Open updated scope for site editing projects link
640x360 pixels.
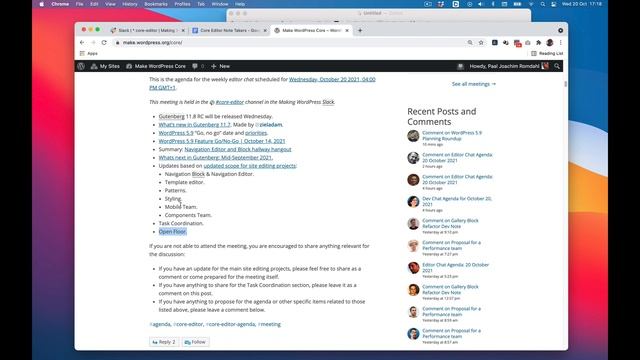point(249,166)
